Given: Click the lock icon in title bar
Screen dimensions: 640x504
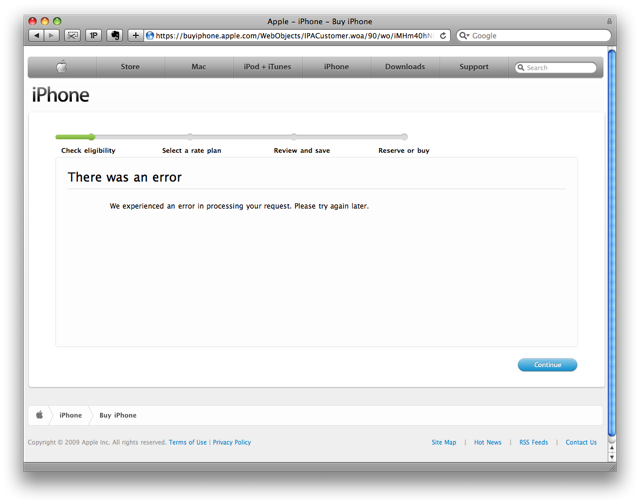Looking at the screenshot, I should (x=609, y=21).
